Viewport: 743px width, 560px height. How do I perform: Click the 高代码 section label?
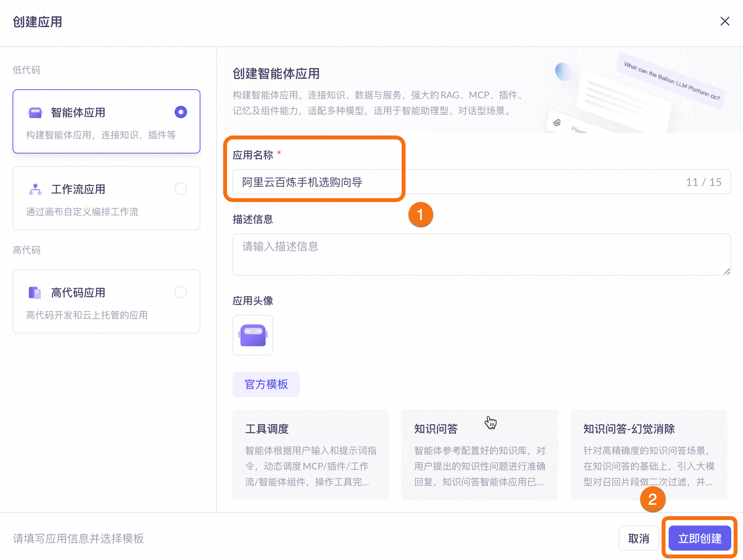click(27, 250)
